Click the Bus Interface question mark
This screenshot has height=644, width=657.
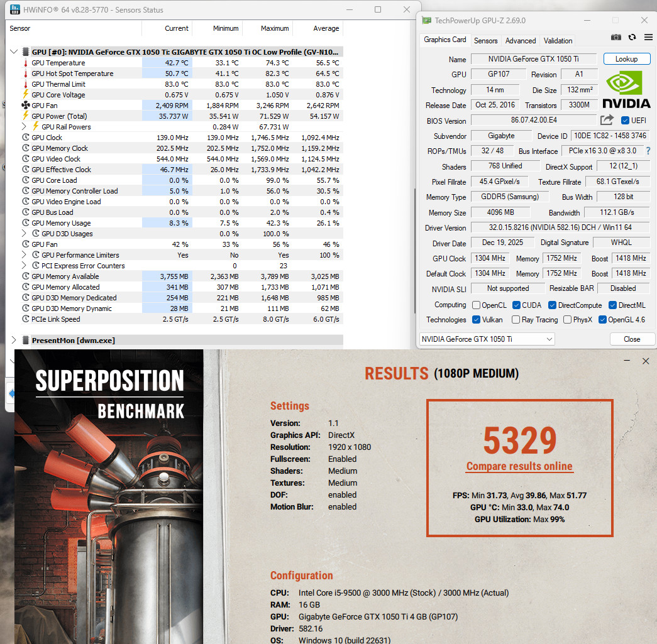[x=648, y=151]
